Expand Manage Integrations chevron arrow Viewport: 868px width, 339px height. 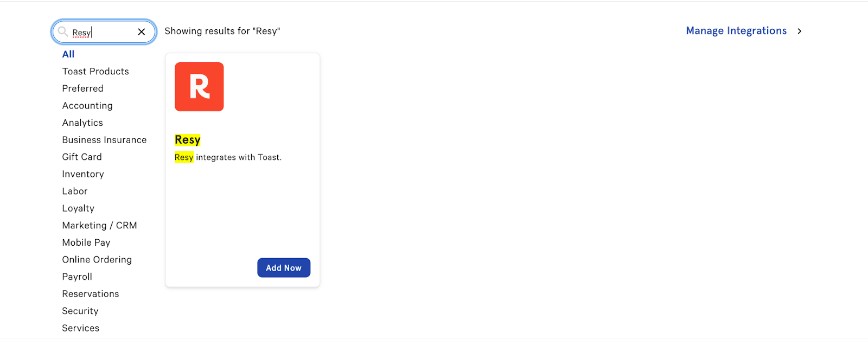point(799,31)
